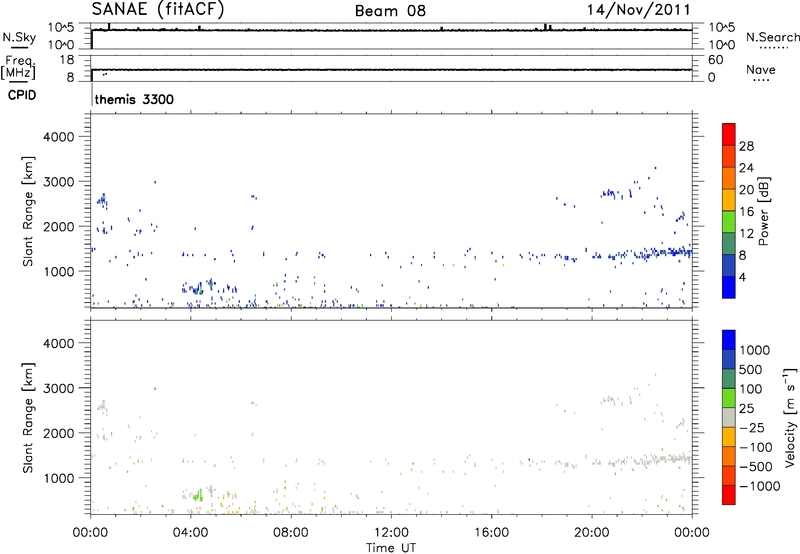Viewport: 800px width, 554px height.
Task: Click the themis 3300 CPID entry
Action: click(134, 99)
